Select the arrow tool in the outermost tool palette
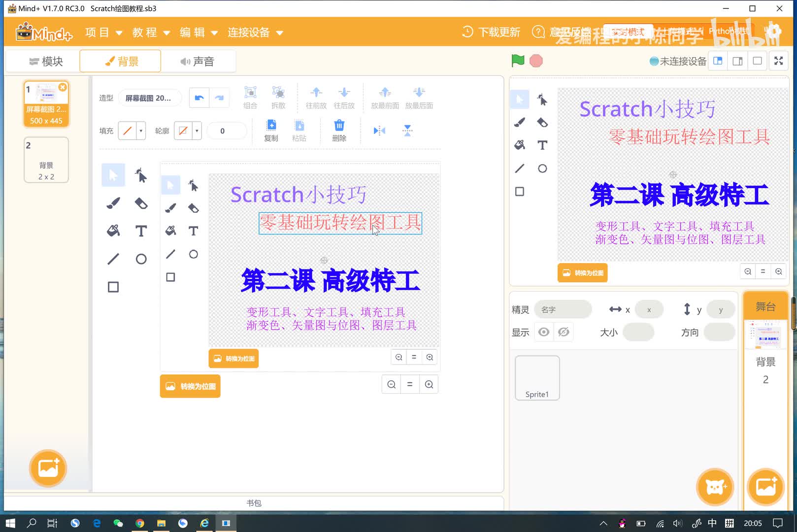797x532 pixels. point(113,175)
